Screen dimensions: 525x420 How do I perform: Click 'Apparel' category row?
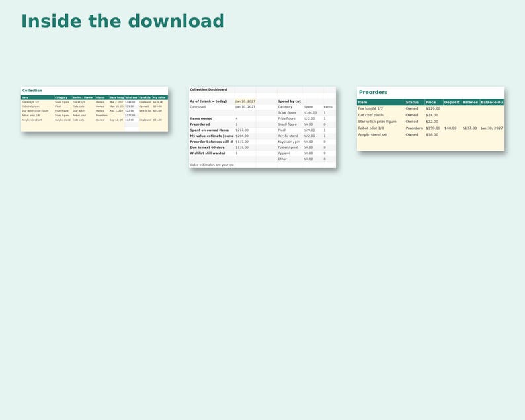[x=284, y=153]
